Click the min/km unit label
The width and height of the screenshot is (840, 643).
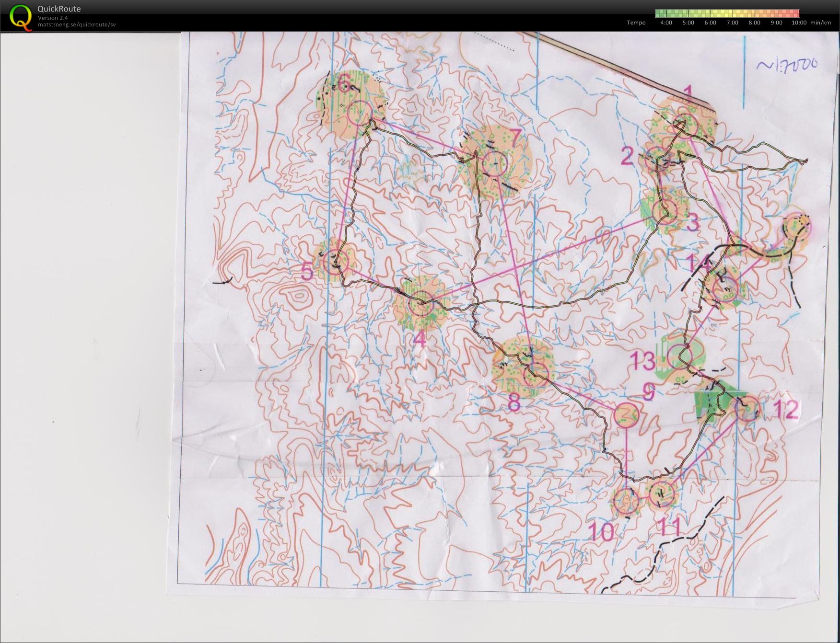[x=821, y=23]
